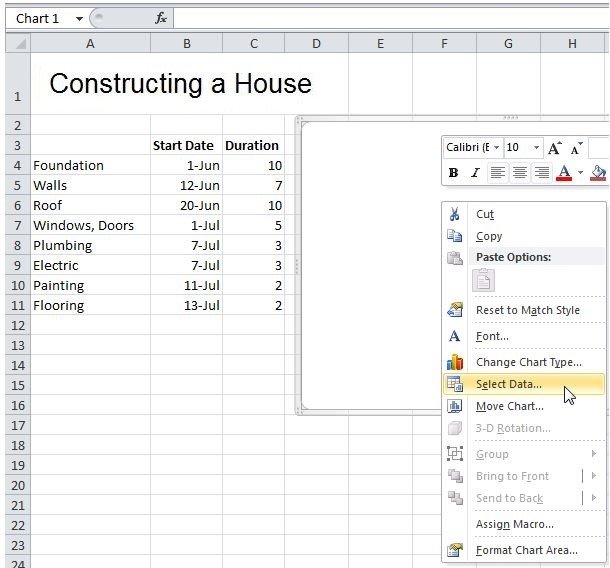Click the Select Data table icon
This screenshot has height=568, width=610.
tap(455, 384)
